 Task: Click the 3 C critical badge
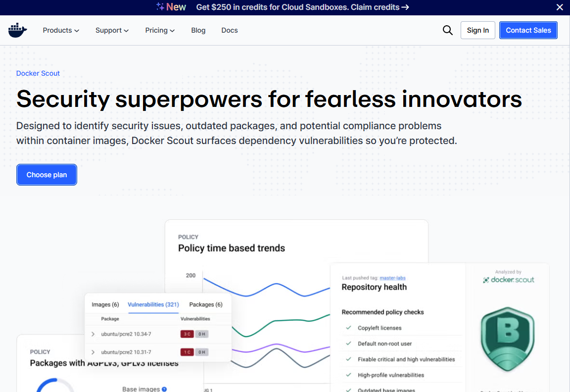tap(187, 334)
